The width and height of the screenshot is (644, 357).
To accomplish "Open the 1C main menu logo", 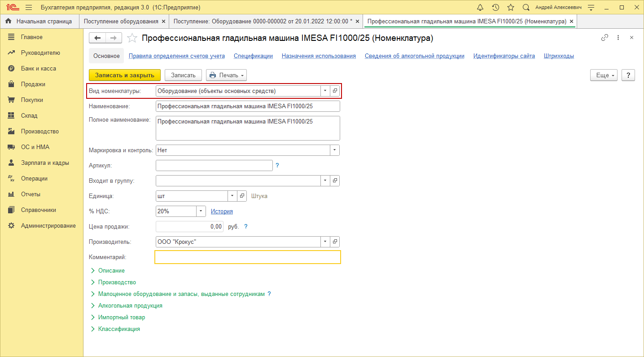I will tap(12, 8).
